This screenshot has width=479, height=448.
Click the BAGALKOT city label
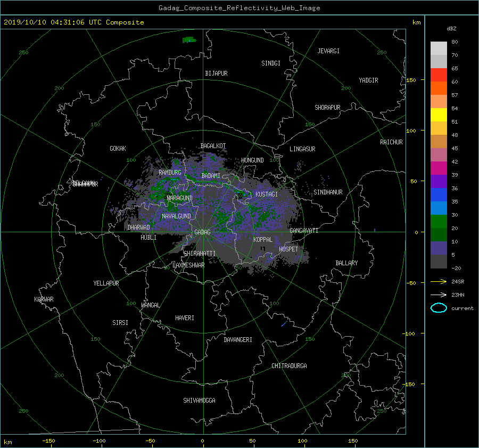213,146
